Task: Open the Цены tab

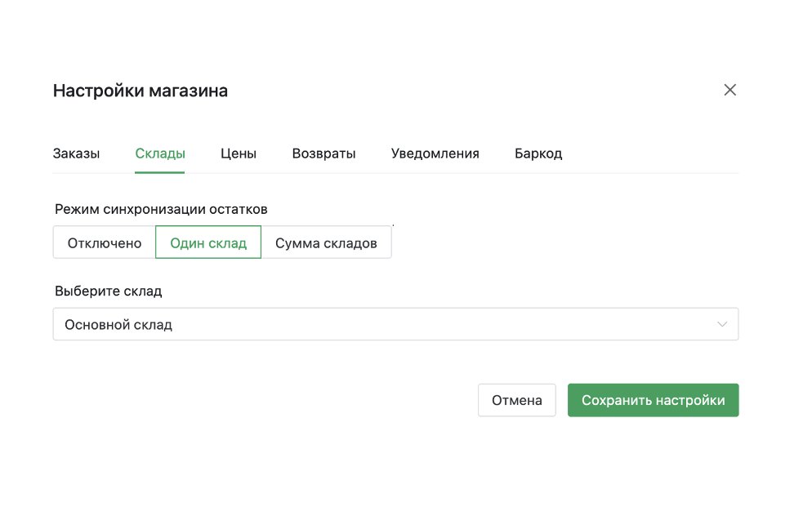Action: point(239,153)
